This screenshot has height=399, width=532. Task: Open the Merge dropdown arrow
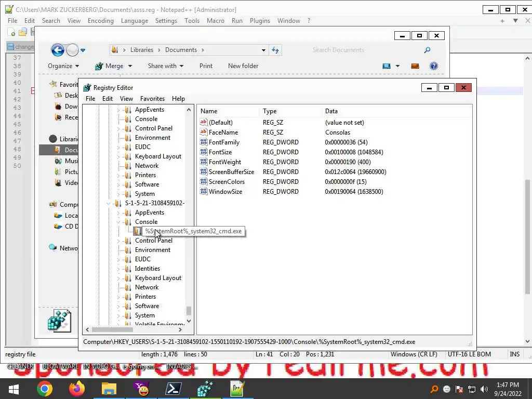pyautogui.click(x=130, y=66)
